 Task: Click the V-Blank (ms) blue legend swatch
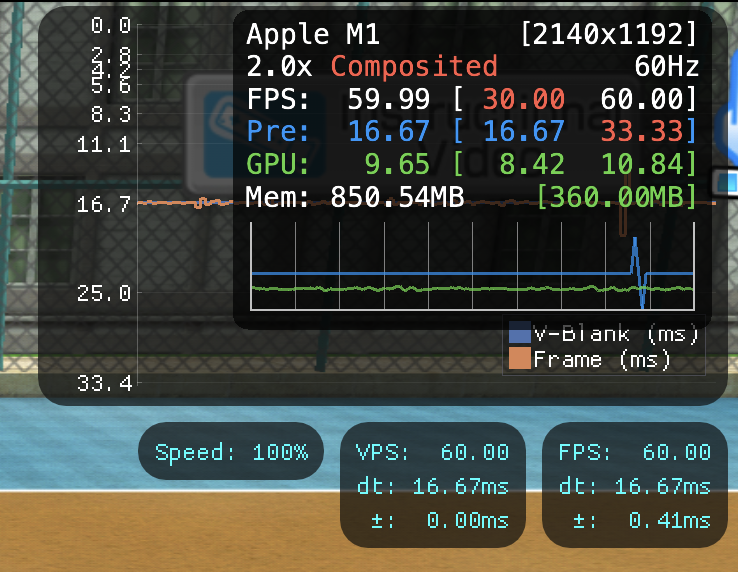click(x=520, y=332)
